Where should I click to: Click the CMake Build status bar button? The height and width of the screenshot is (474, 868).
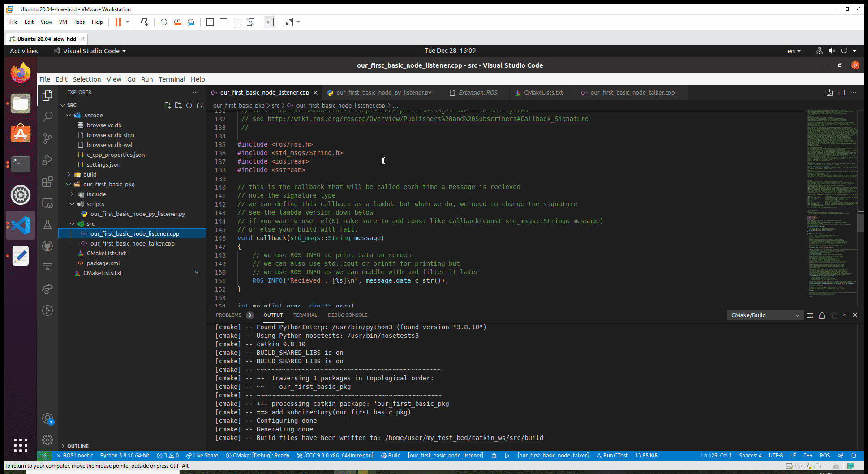(391, 456)
